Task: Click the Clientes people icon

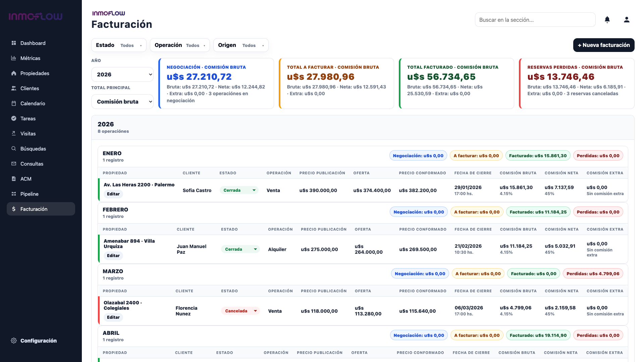Action: [x=14, y=88]
